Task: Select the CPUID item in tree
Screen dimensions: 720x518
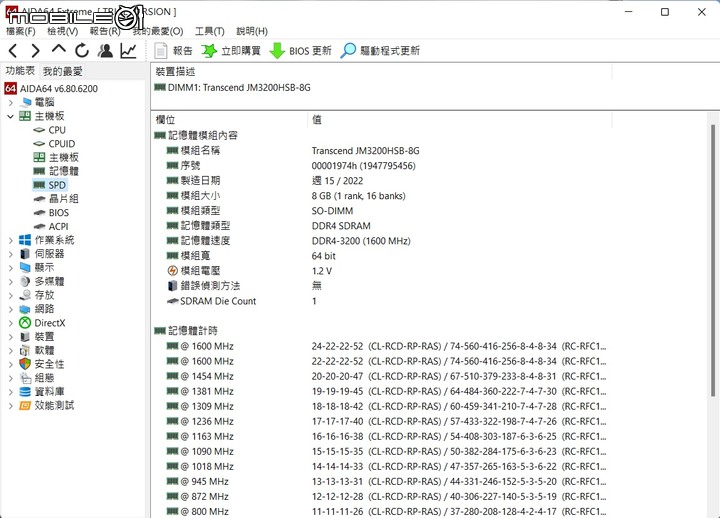Action: (54, 144)
